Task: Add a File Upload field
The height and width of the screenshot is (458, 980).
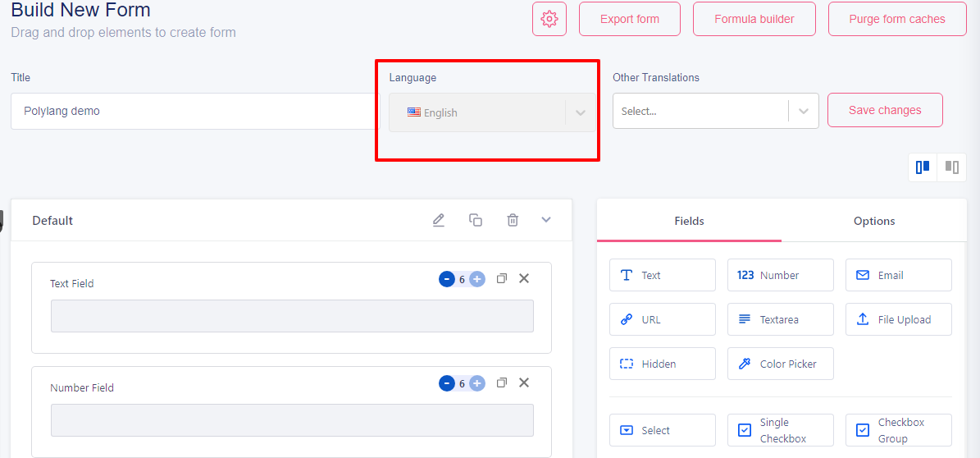Action: coord(899,319)
